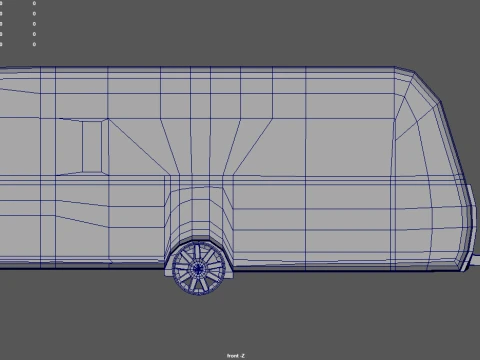Image resolution: width=480 pixels, height=360 pixels.
Task: Click the wheel hub center
Action: click(198, 268)
